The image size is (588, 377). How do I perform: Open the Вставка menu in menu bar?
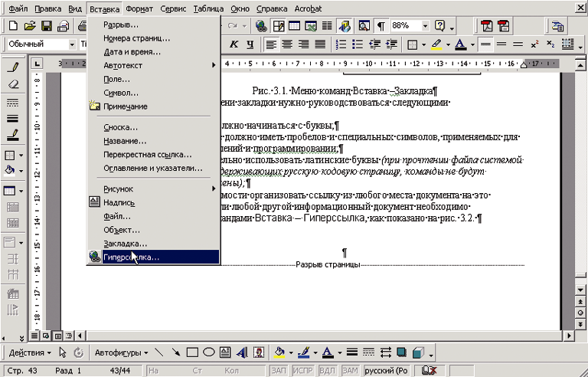pos(105,8)
